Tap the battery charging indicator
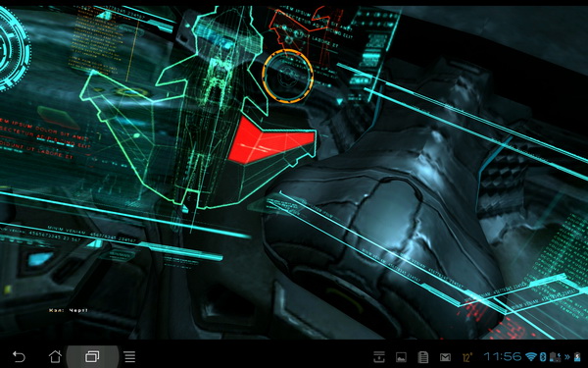The height and width of the screenshot is (368, 588). (555, 357)
